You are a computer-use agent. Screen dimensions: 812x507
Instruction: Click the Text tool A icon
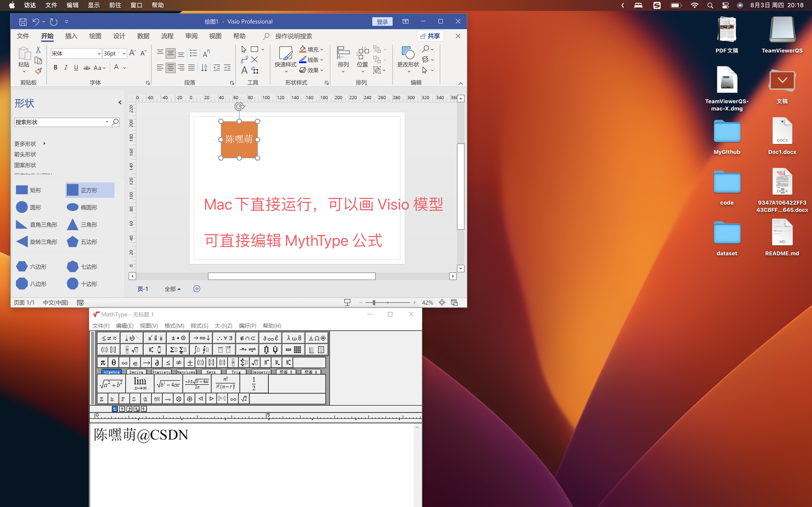[244, 70]
